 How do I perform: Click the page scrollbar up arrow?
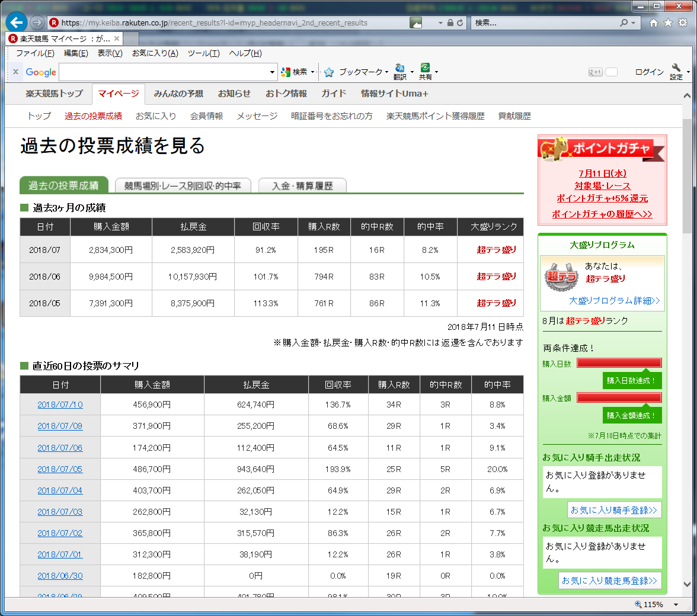click(688, 95)
